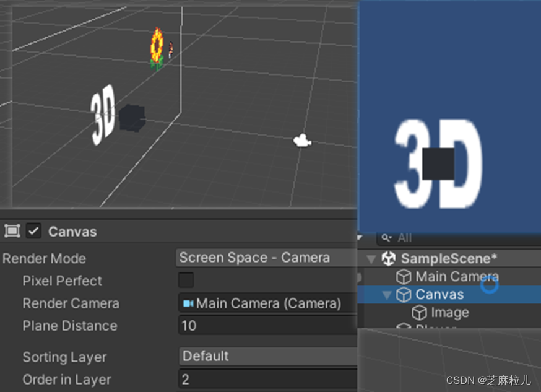Image resolution: width=541 pixels, height=392 pixels.
Task: Select the Canvas object in Hierarchy
Action: (x=439, y=295)
